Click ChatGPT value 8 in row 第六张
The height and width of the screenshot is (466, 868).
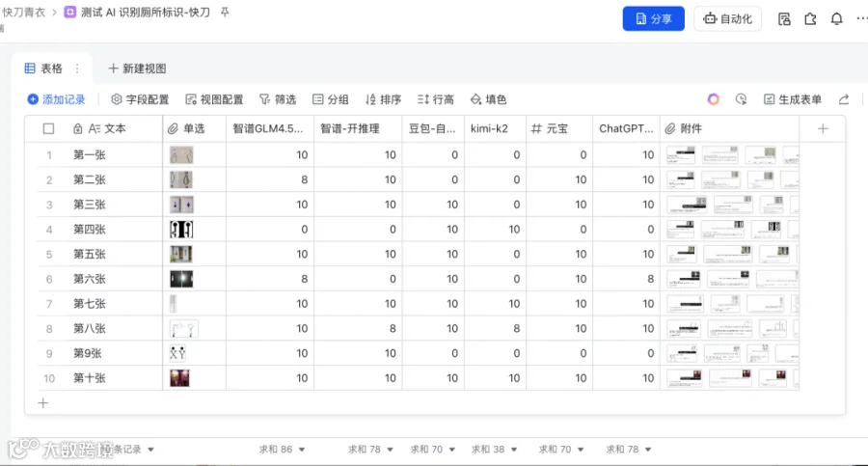click(x=650, y=279)
